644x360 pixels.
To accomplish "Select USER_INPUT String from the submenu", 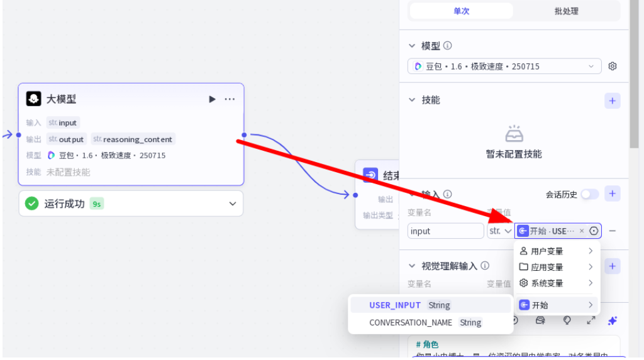I will (x=409, y=305).
